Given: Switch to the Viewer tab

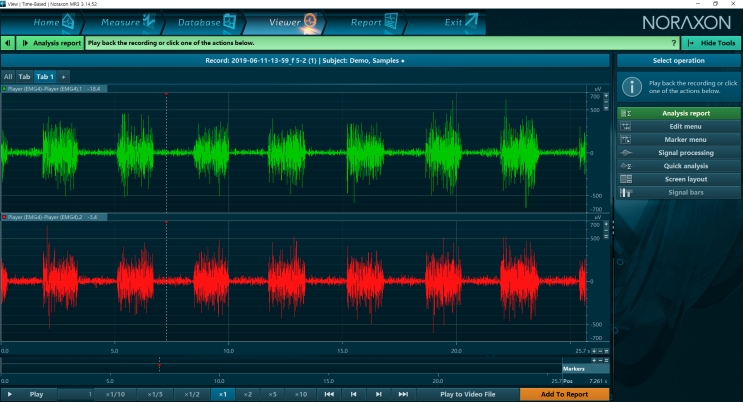Looking at the screenshot, I should pos(284,22).
